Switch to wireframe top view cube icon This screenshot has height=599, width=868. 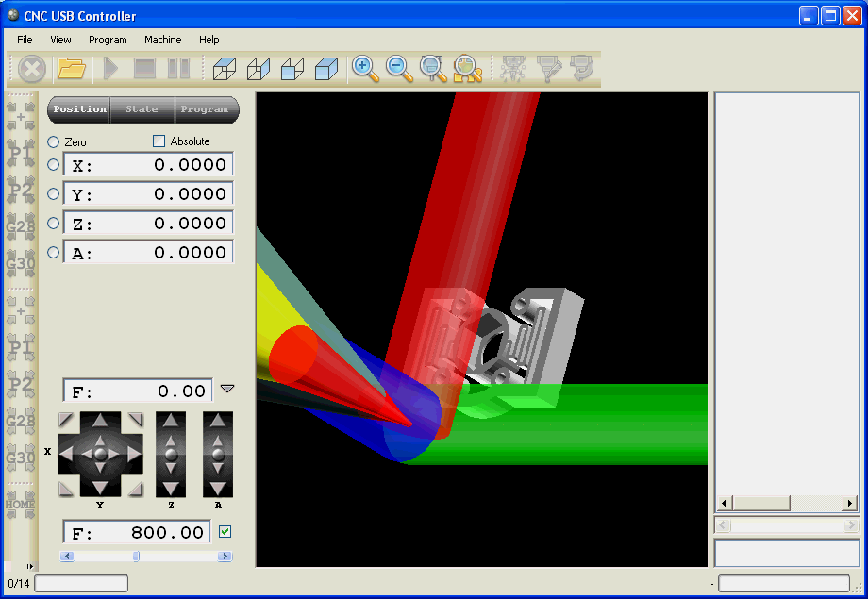[x=224, y=69]
